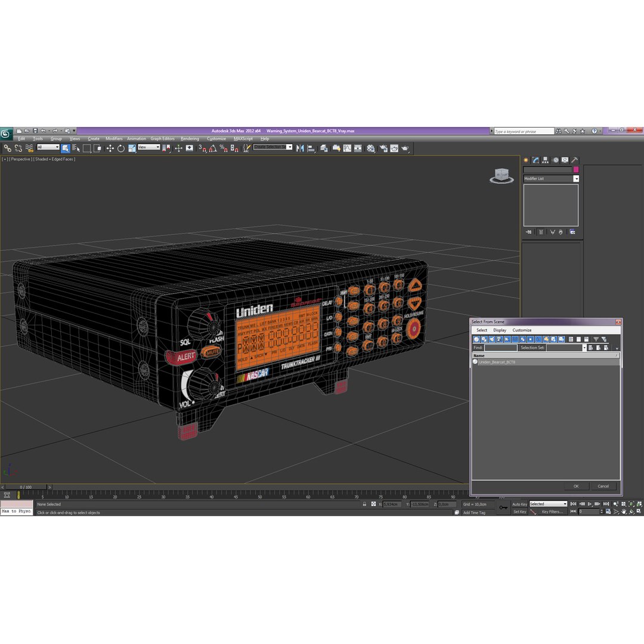Toggle Display Cameras filter in Select From Scene
This screenshot has width=644, height=644.
click(x=500, y=339)
